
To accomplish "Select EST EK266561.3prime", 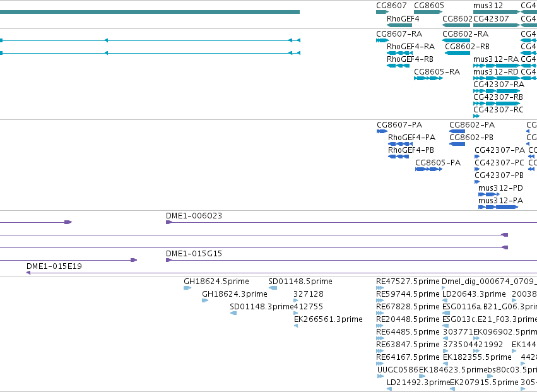I will coord(328,319).
